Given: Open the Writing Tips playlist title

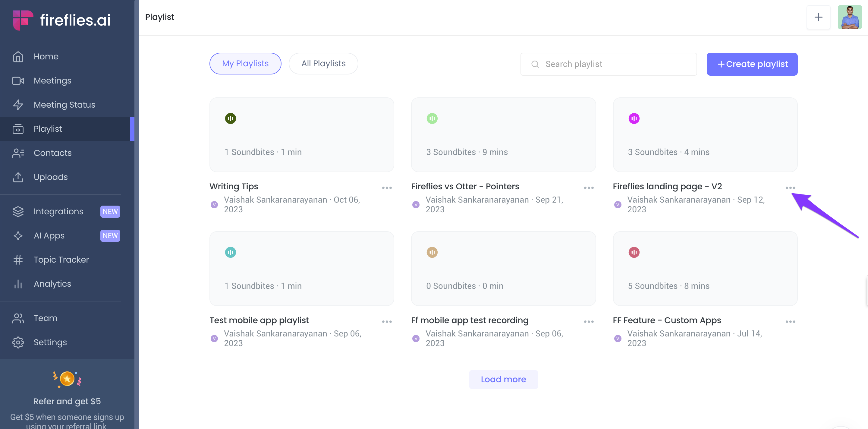Looking at the screenshot, I should (234, 187).
